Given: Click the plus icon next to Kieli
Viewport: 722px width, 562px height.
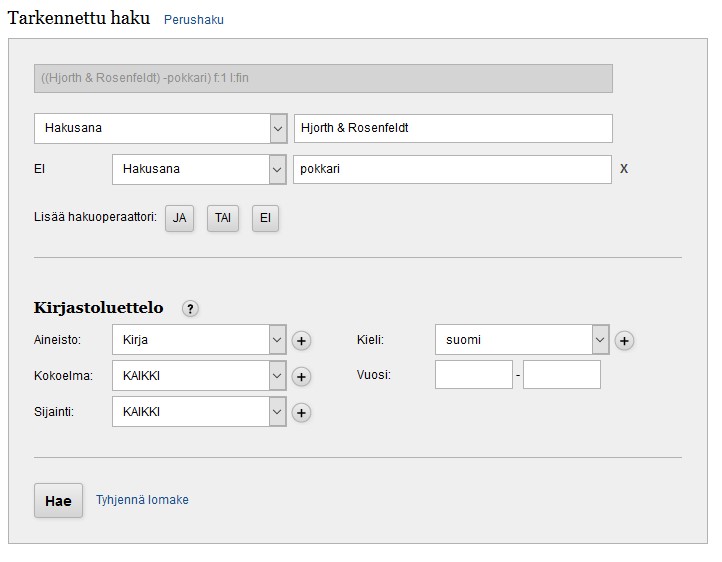Looking at the screenshot, I should [x=624, y=341].
